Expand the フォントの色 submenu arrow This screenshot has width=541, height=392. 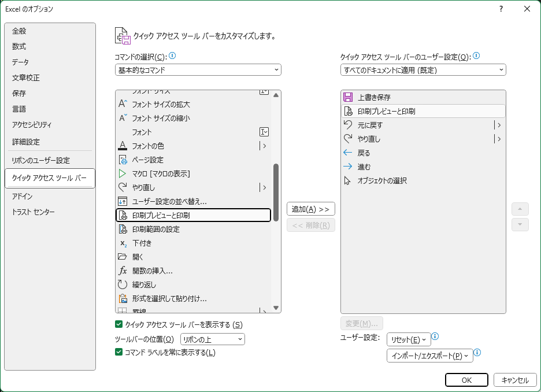pos(264,146)
